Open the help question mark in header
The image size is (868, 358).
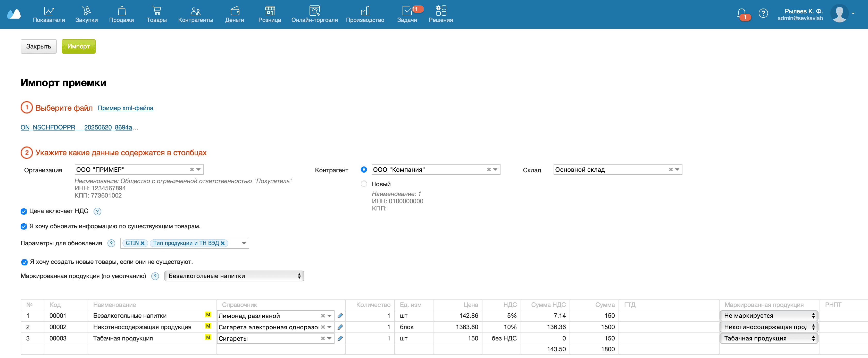[x=763, y=13]
